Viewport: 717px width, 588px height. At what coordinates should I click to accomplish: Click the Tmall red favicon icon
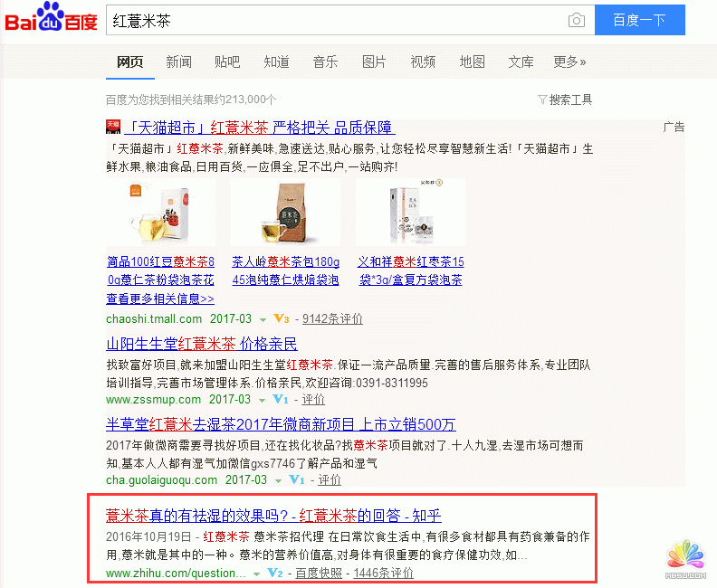pyautogui.click(x=113, y=127)
